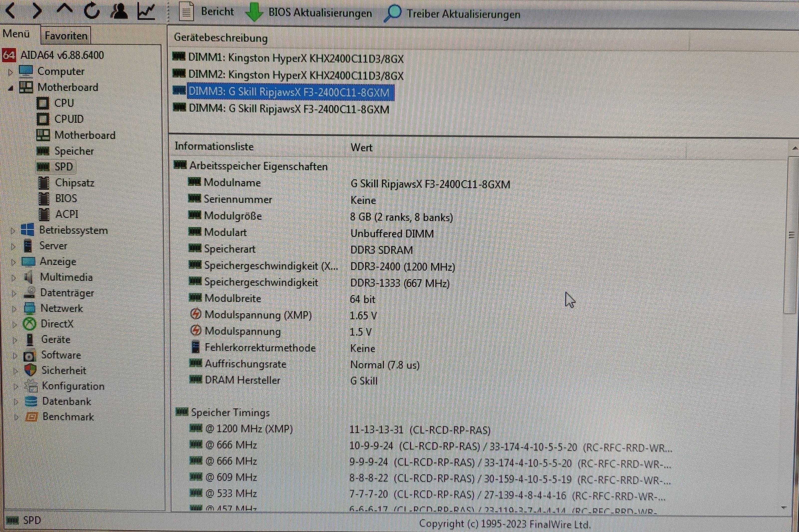Image resolution: width=799 pixels, height=532 pixels.
Task: Click the scrollbar down arrow of info list
Action: pyautogui.click(x=784, y=508)
